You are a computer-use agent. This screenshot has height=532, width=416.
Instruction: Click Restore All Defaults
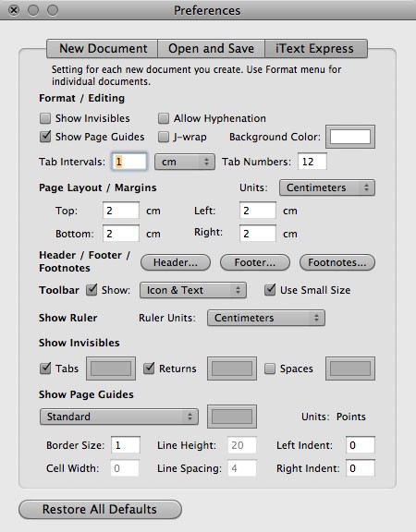100,509
